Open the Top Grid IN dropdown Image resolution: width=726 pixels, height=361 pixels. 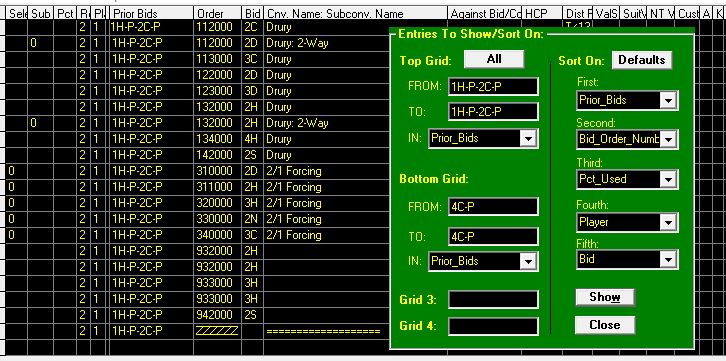point(528,138)
